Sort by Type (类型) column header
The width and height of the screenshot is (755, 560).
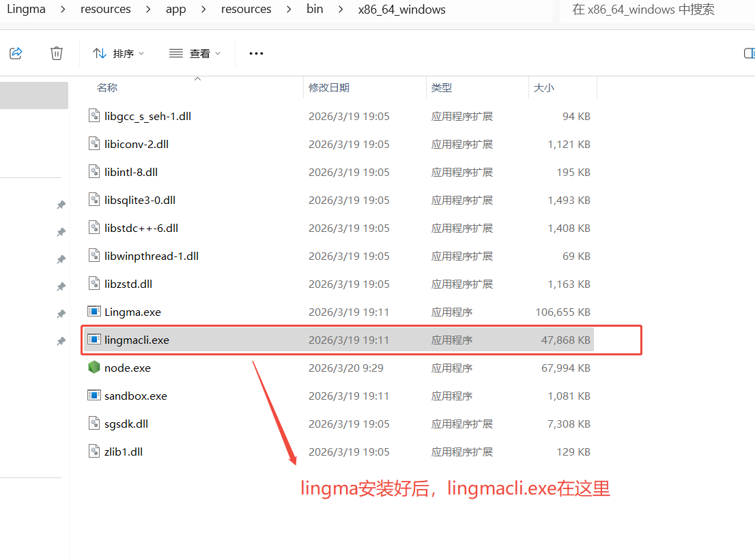click(x=442, y=87)
